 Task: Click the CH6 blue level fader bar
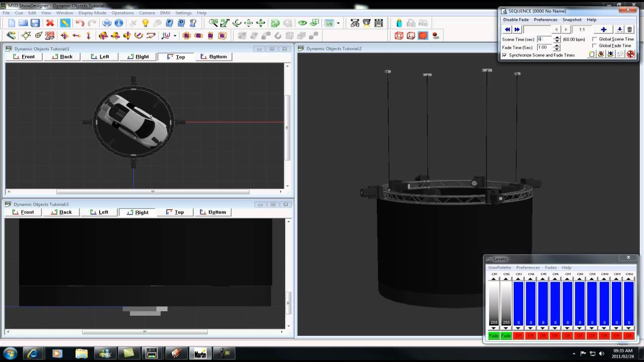click(x=555, y=304)
